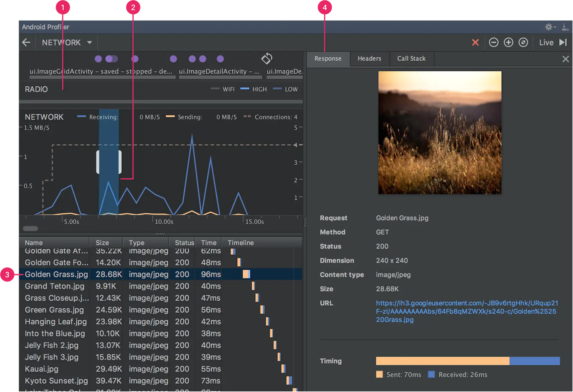Screen dimensions: 573x392
Task: Click the hide profiler window icon
Action: (x=565, y=27)
